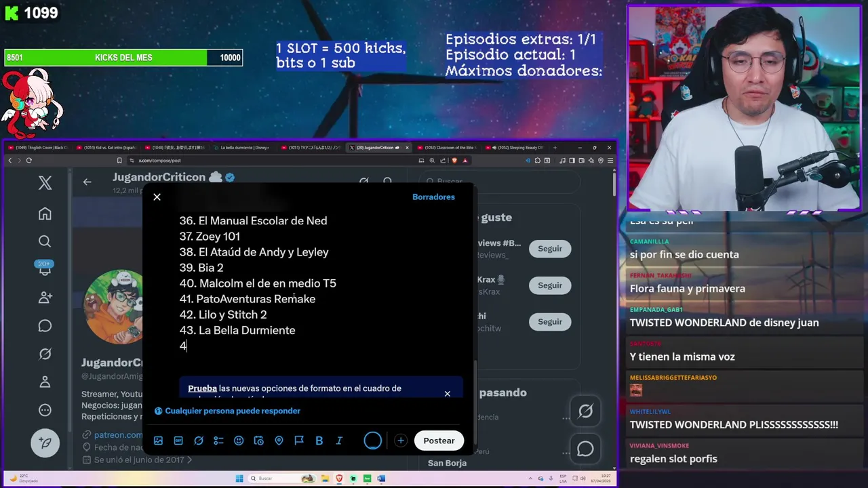Image resolution: width=868 pixels, height=488 pixels.
Task: Open Profile in X sidebar
Action: pos(45,382)
